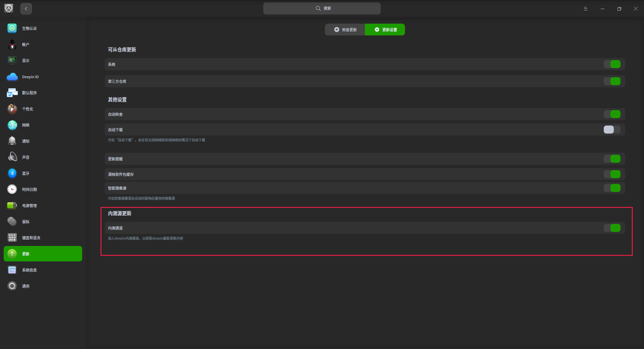The image size is (644, 349).
Task: Open the Deepin ID cloud settings
Action: point(43,77)
